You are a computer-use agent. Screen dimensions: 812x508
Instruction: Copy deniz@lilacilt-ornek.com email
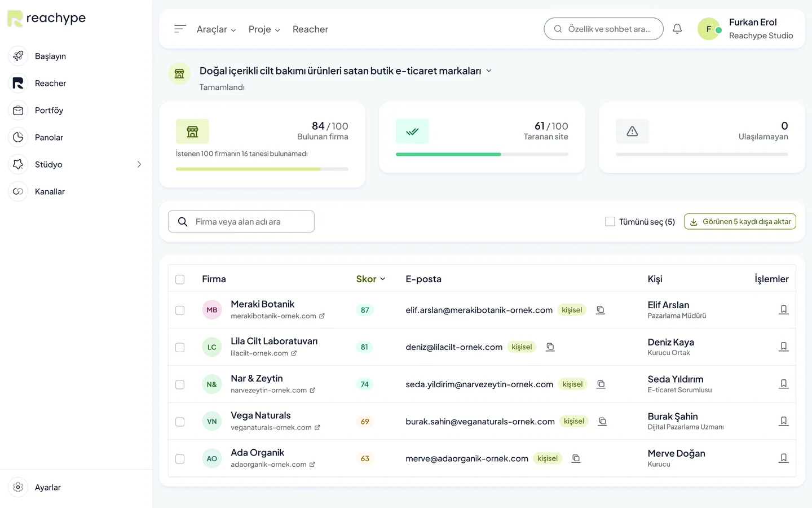point(550,347)
